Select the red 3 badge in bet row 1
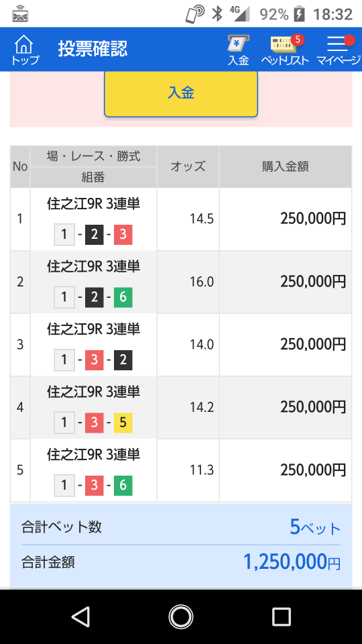Image resolution: width=362 pixels, height=644 pixels. [x=123, y=235]
